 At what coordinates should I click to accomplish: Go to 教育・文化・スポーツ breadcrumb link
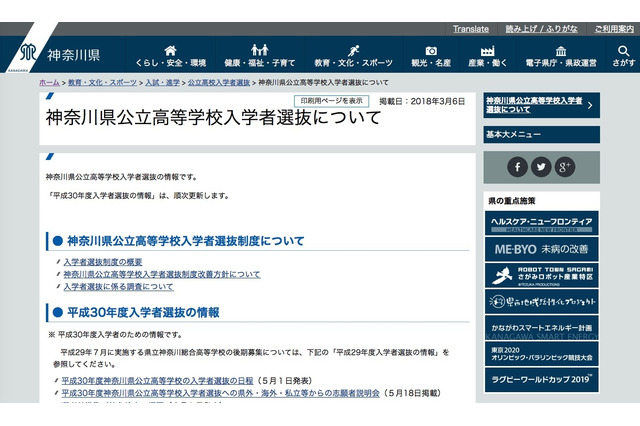102,82
